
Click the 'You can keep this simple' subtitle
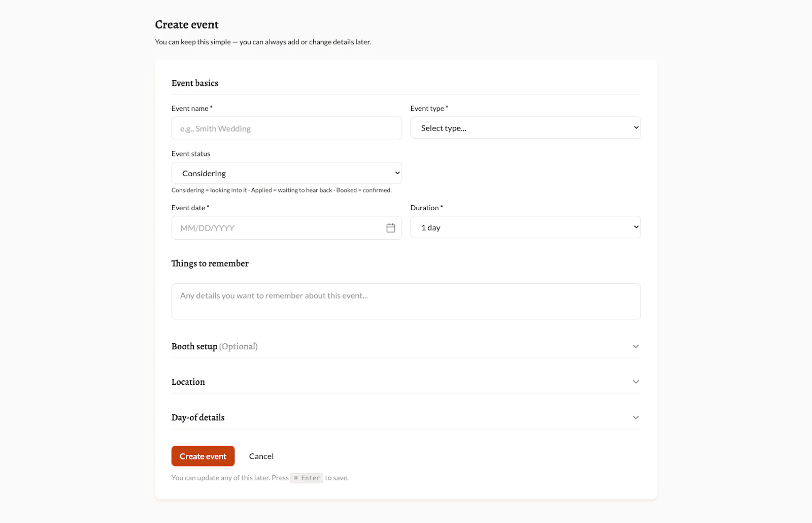tap(263, 42)
